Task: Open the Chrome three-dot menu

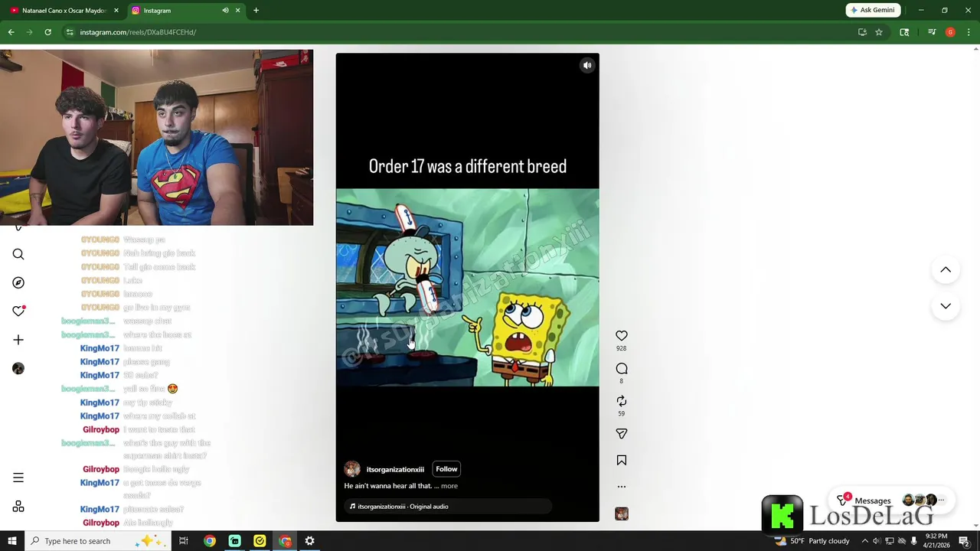Action: [969, 32]
